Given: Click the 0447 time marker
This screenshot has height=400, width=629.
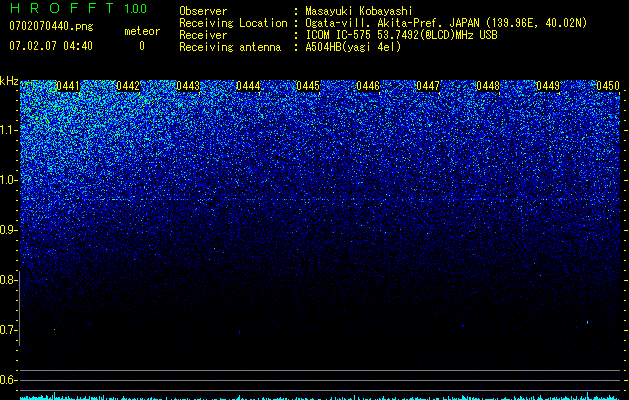Looking at the screenshot, I should [x=428, y=86].
